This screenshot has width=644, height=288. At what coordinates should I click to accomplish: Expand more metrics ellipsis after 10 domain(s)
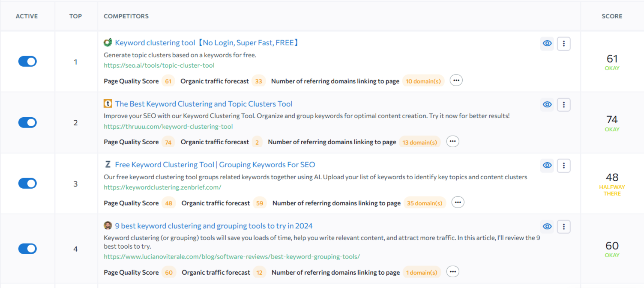456,80
